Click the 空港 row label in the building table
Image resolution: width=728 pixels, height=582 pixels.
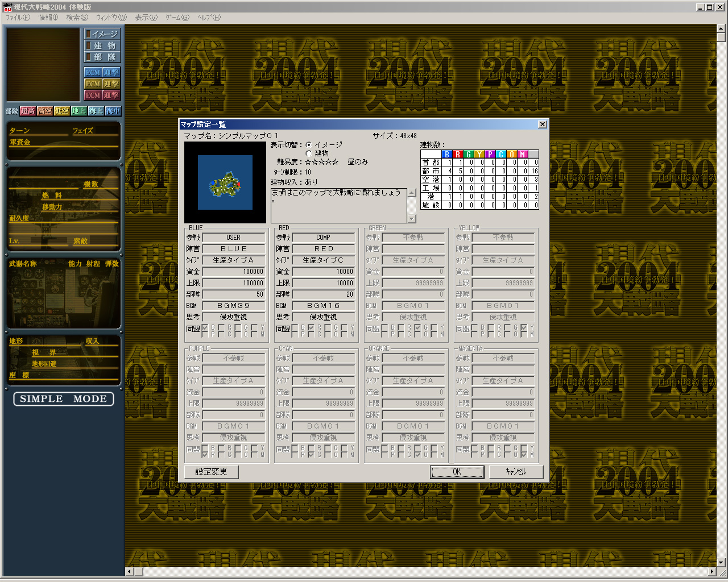tap(431, 180)
